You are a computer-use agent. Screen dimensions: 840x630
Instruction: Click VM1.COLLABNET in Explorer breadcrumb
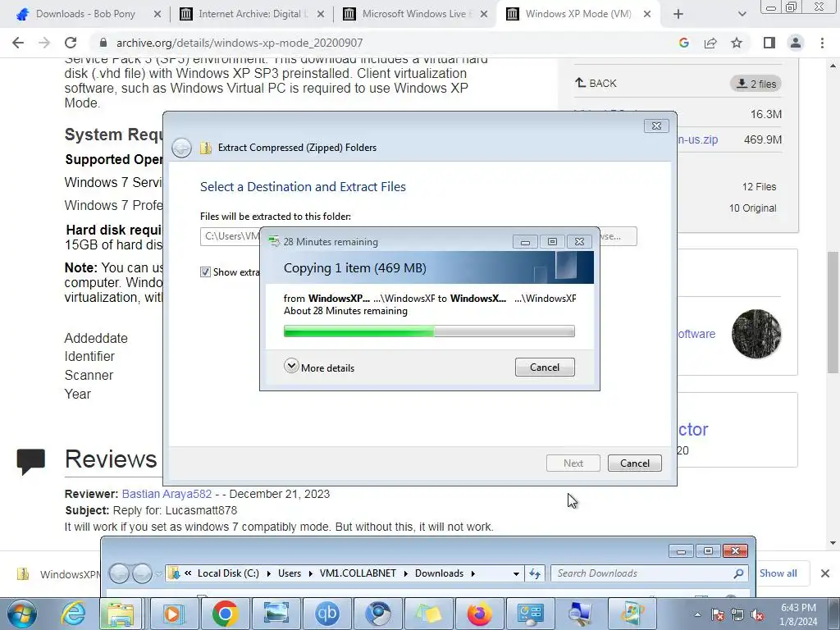(x=358, y=573)
